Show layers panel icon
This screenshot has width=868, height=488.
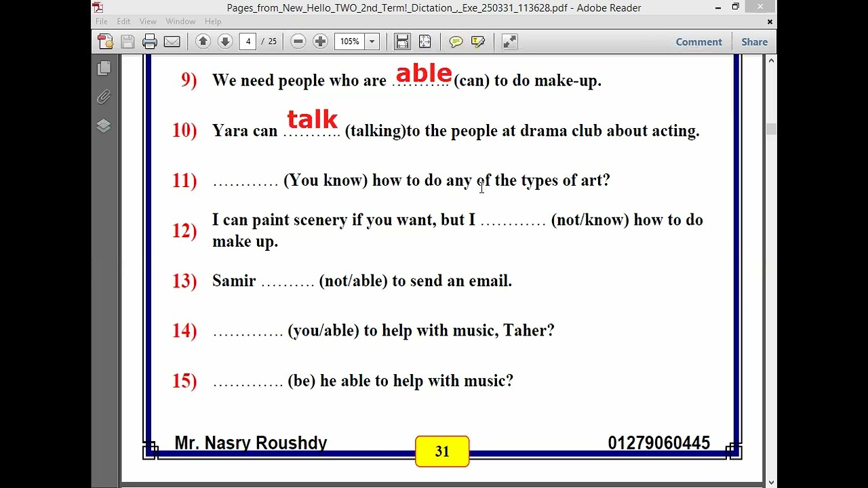pyautogui.click(x=104, y=126)
